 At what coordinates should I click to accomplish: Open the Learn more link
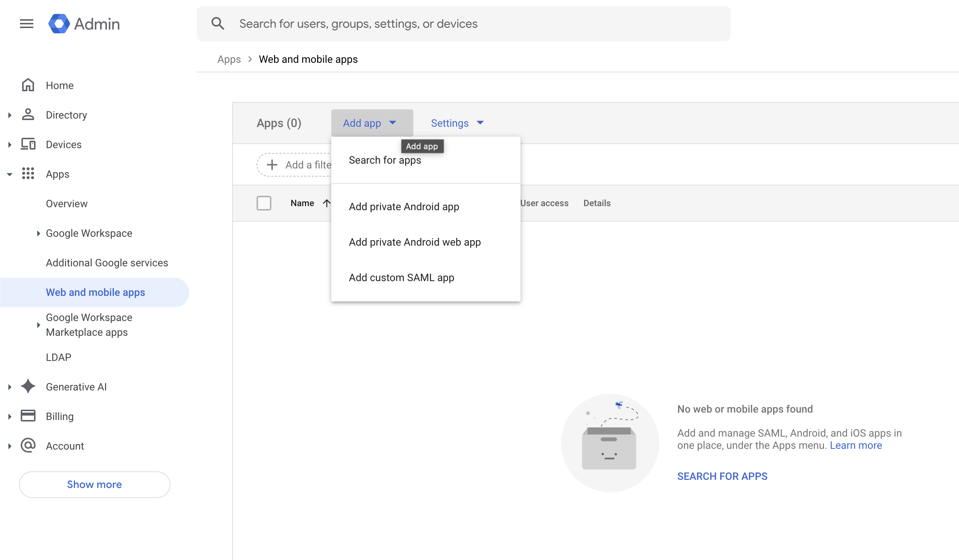[x=855, y=445]
